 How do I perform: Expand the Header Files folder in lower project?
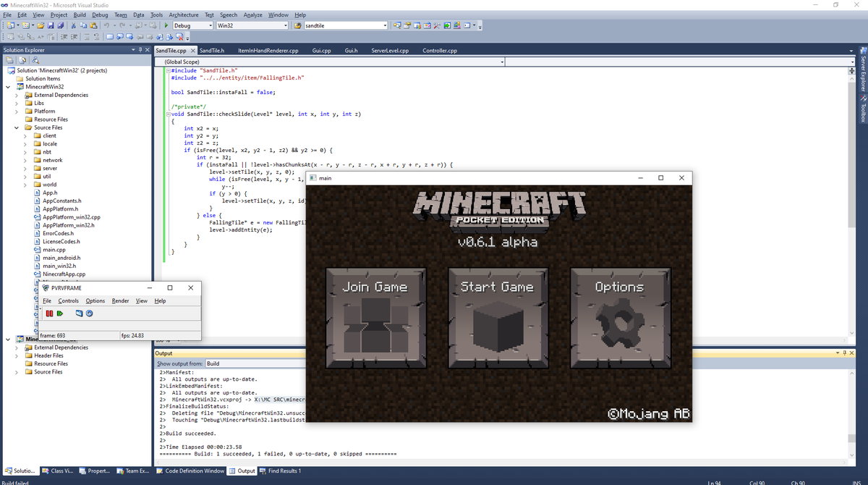pos(17,355)
